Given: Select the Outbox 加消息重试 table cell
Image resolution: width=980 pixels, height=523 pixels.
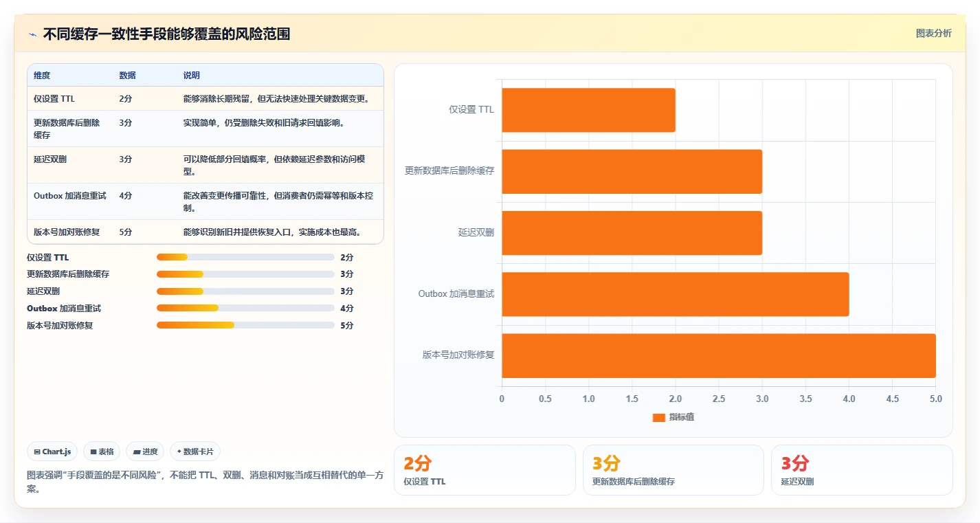Looking at the screenshot, I should [70, 195].
